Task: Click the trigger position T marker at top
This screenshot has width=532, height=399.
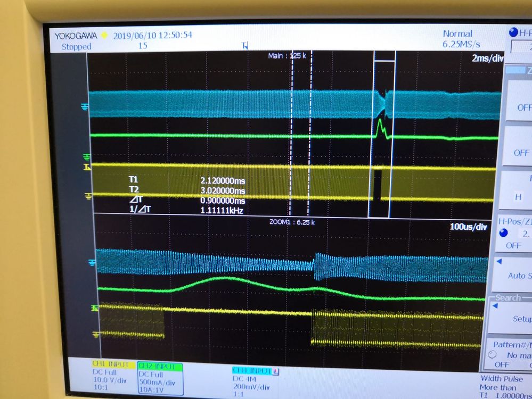Action: point(245,45)
